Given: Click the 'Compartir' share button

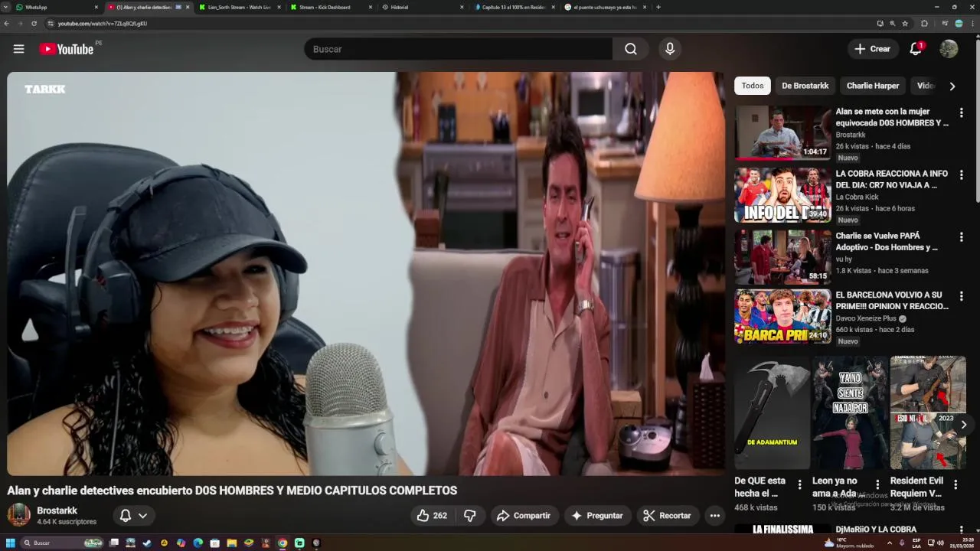Looking at the screenshot, I should [x=524, y=516].
